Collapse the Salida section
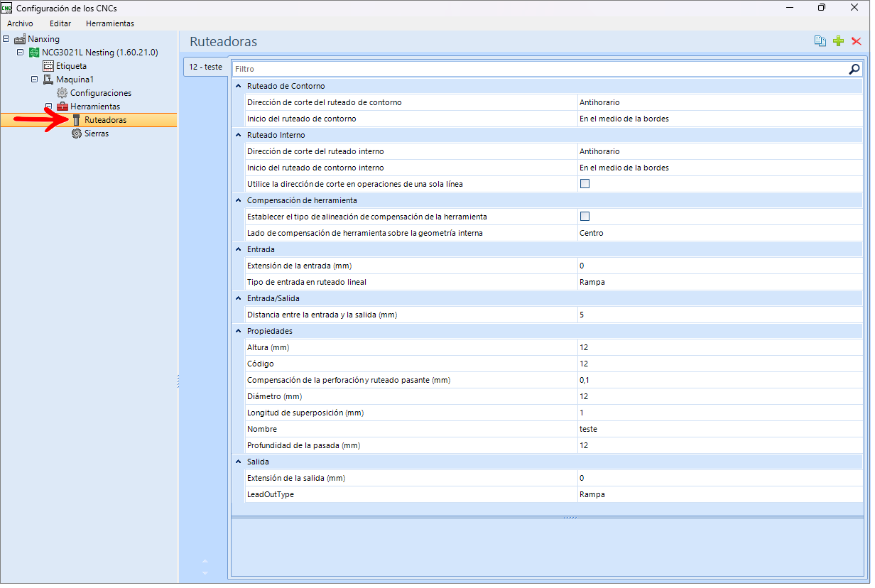 point(239,462)
